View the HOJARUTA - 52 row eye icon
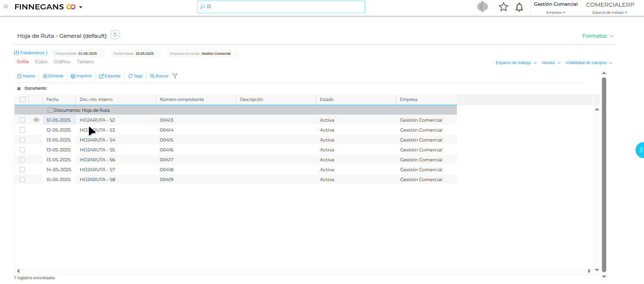Viewport: 644px width, 284px height. [x=36, y=120]
